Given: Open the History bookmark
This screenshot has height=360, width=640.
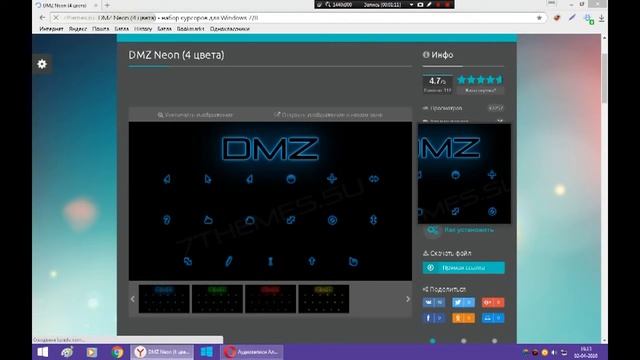Looking at the screenshot, I should pos(143,29).
